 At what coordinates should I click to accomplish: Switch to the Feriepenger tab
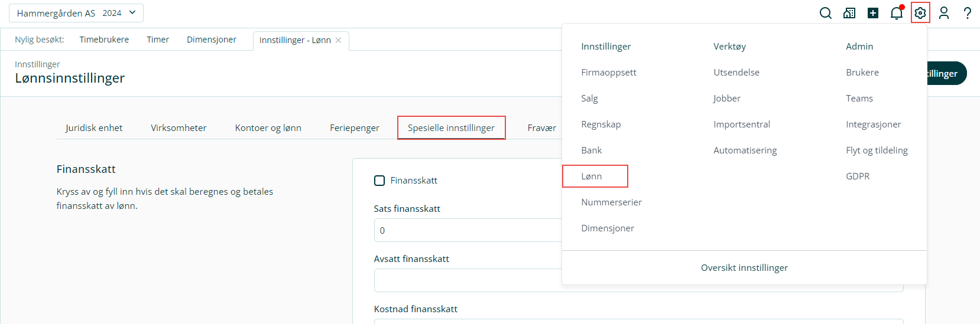click(x=355, y=128)
